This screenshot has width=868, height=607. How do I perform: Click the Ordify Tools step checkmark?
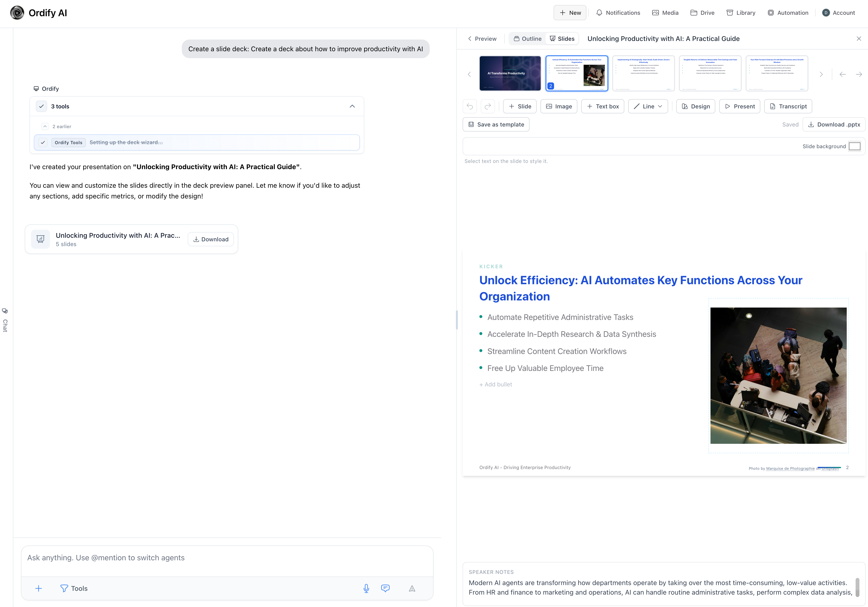point(43,143)
